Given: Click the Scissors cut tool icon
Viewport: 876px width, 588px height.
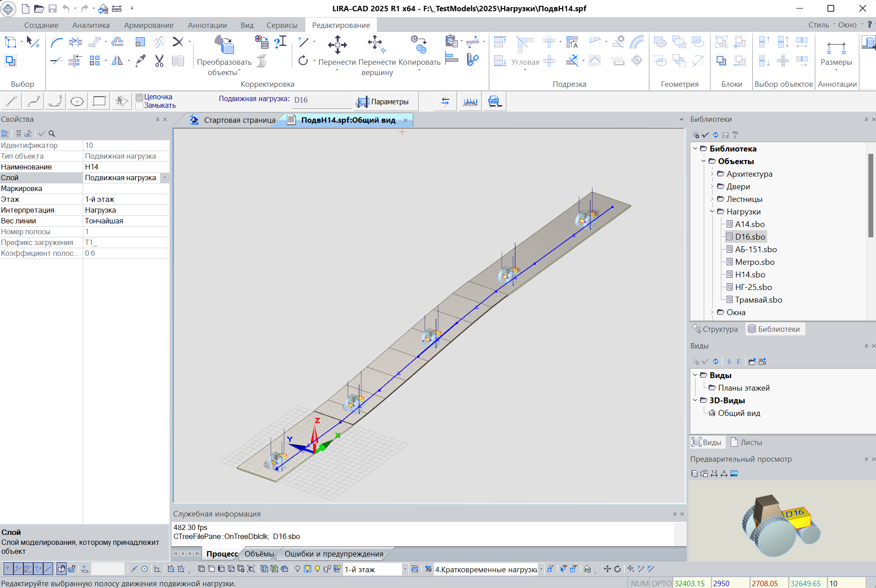Looking at the screenshot, I should pos(159,61).
